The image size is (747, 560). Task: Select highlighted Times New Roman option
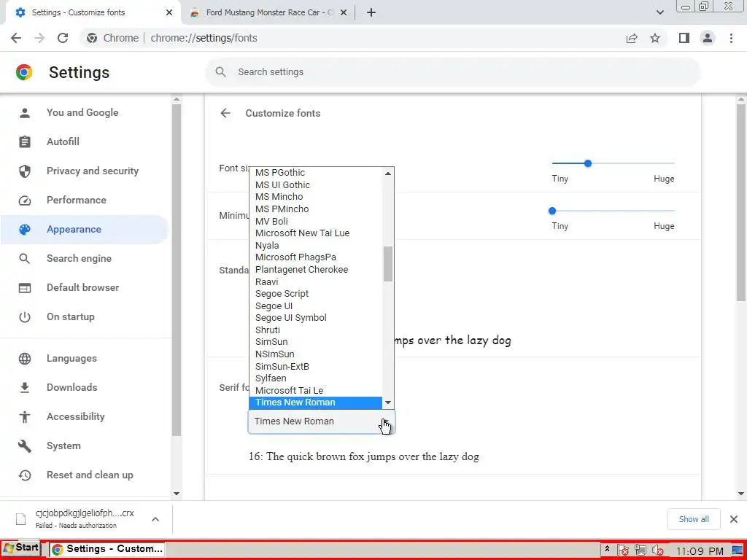(x=316, y=402)
